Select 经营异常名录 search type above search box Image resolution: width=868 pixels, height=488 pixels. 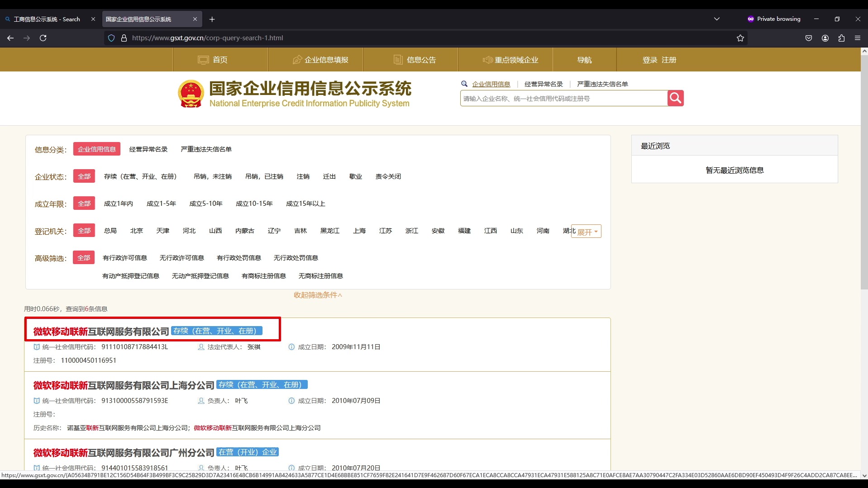click(544, 84)
